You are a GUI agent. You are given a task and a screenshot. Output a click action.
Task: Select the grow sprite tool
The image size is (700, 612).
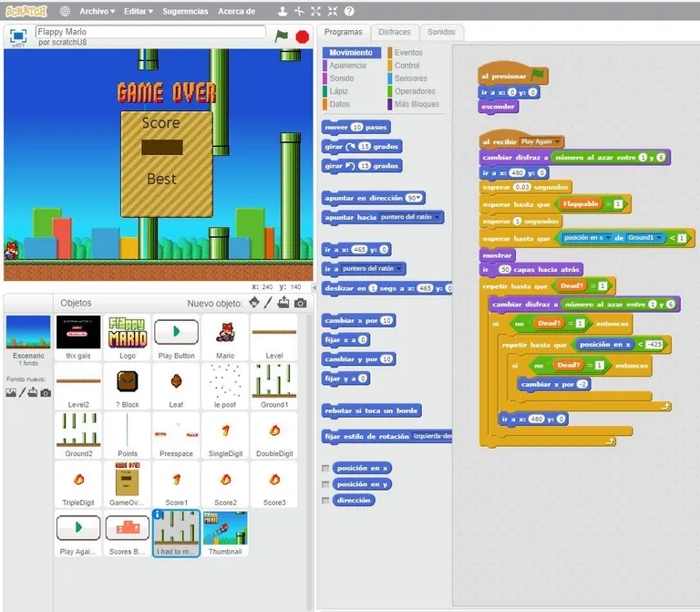(315, 11)
